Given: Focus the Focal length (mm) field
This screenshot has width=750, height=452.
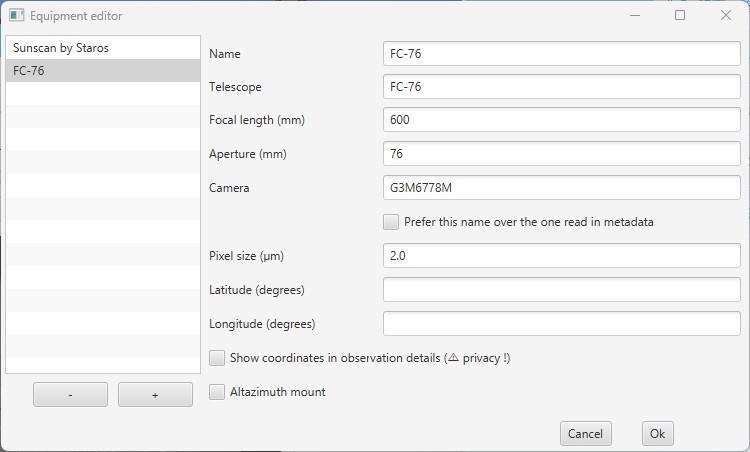Looking at the screenshot, I should pyautogui.click(x=561, y=120).
